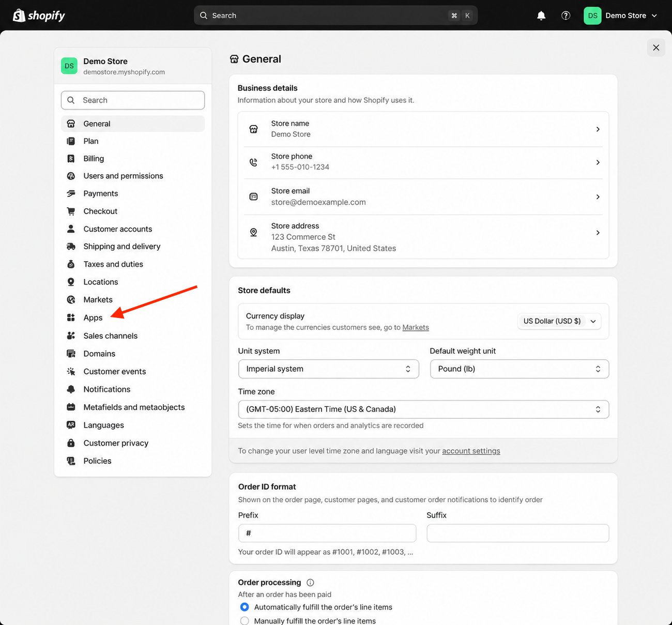
Task: Click the Locations pin icon in sidebar
Action: [71, 282]
